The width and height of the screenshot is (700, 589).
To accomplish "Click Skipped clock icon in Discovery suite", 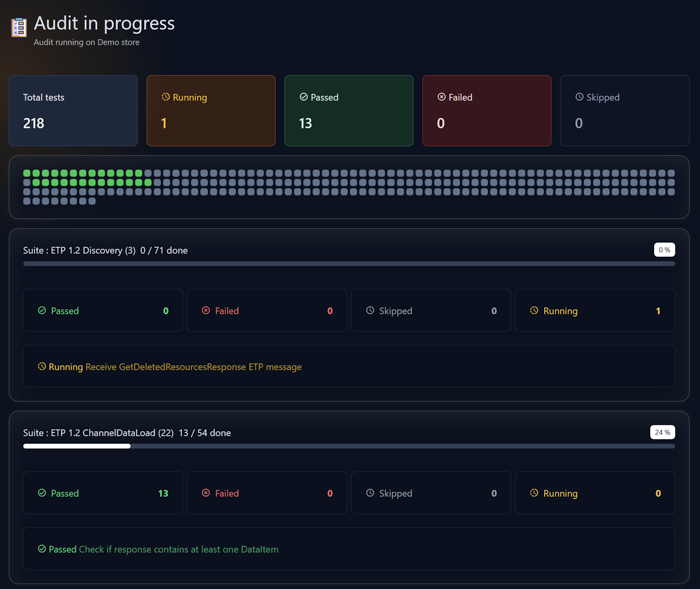I will click(x=370, y=311).
